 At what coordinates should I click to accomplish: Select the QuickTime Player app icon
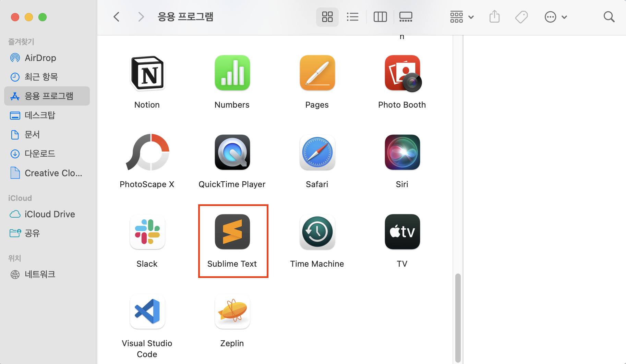tap(232, 152)
